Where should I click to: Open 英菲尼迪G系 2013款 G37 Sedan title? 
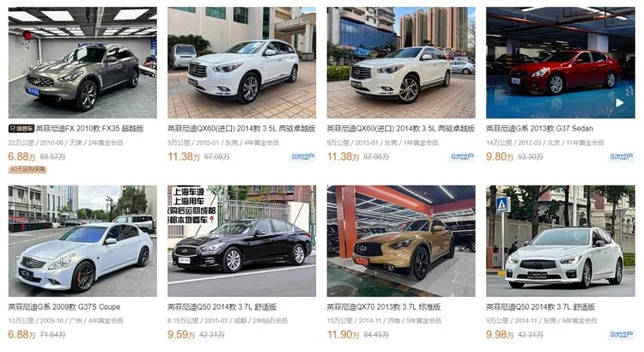pos(539,129)
